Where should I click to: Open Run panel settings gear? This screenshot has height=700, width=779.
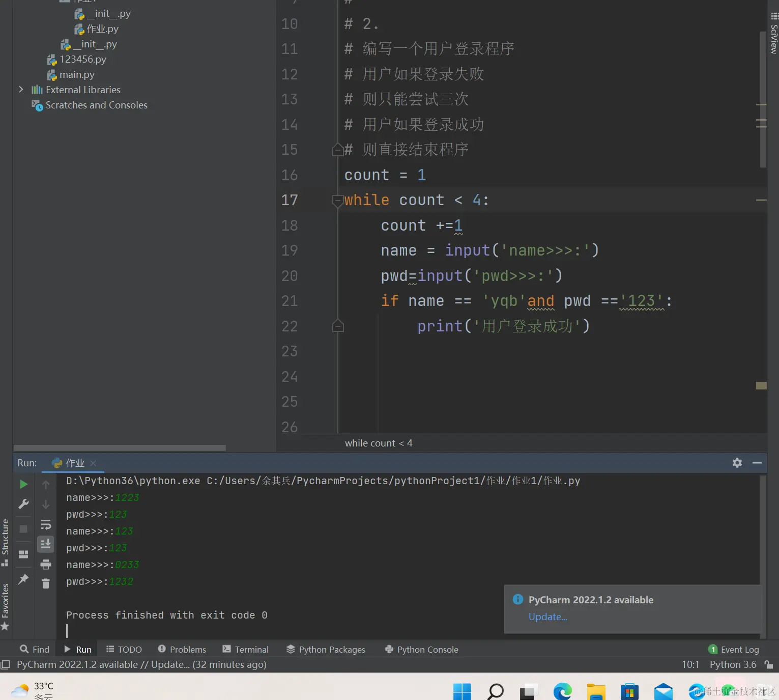[x=737, y=463]
